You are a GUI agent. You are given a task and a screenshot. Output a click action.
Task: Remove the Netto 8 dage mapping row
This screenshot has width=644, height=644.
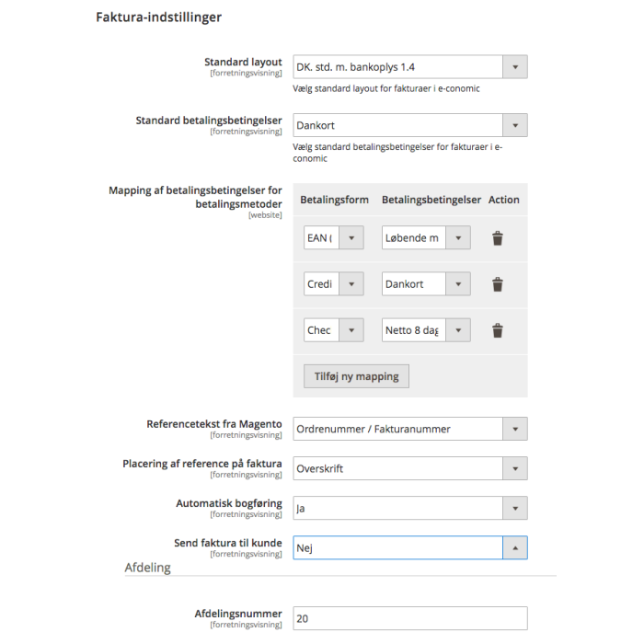(x=498, y=330)
